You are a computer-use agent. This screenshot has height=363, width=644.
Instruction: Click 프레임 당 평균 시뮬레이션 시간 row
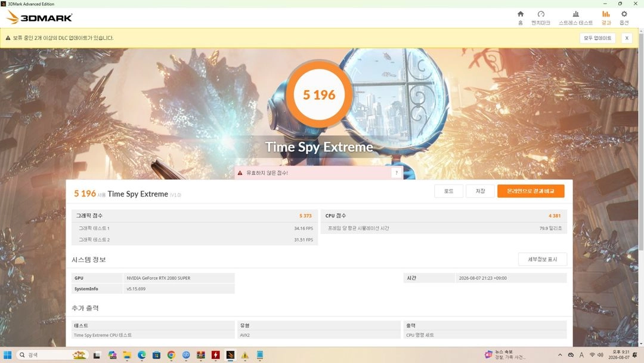(444, 227)
